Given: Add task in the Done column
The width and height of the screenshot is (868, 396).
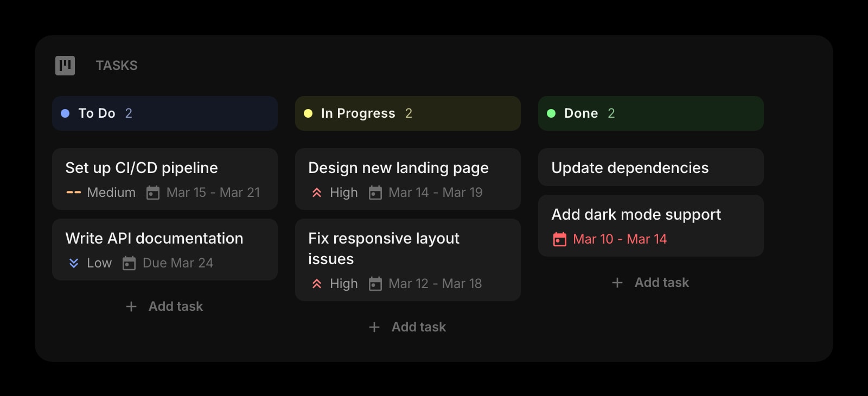Looking at the screenshot, I should (x=651, y=283).
